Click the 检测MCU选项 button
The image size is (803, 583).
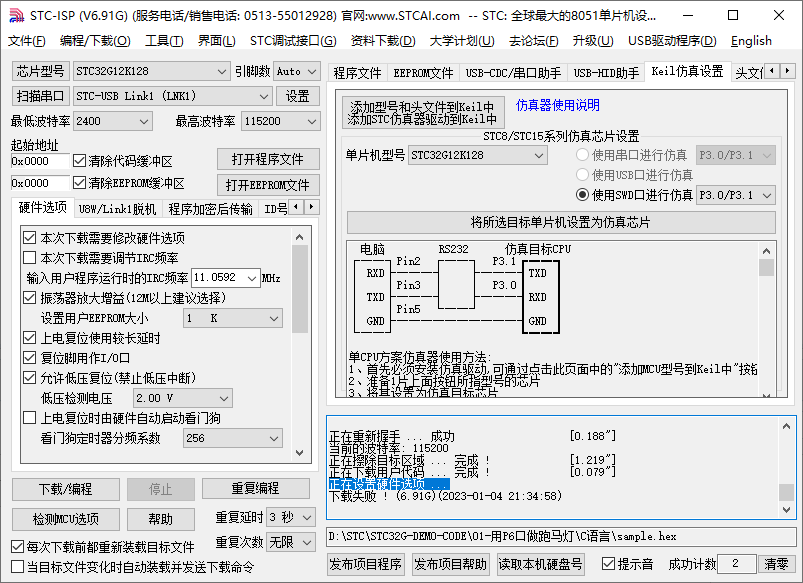click(66, 519)
